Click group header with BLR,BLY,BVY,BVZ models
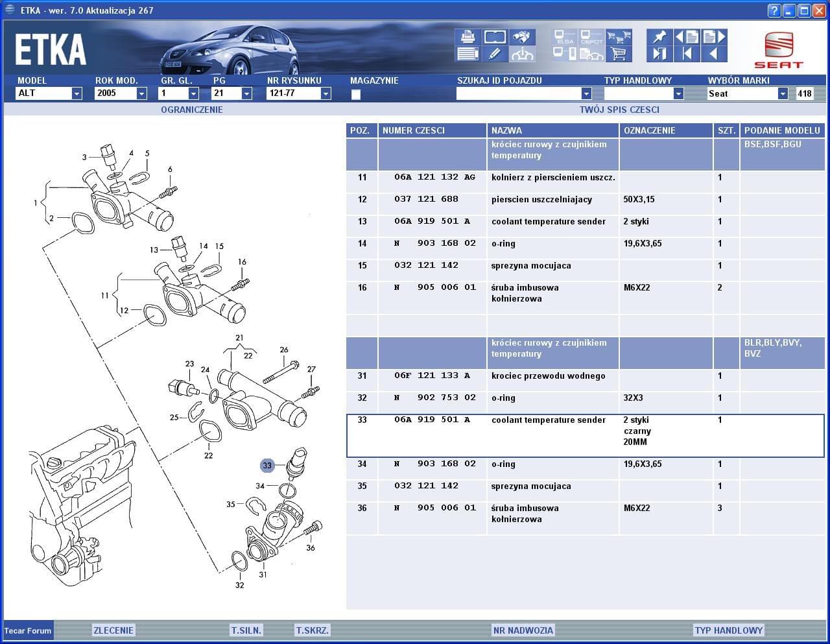830x644 pixels. [586, 353]
